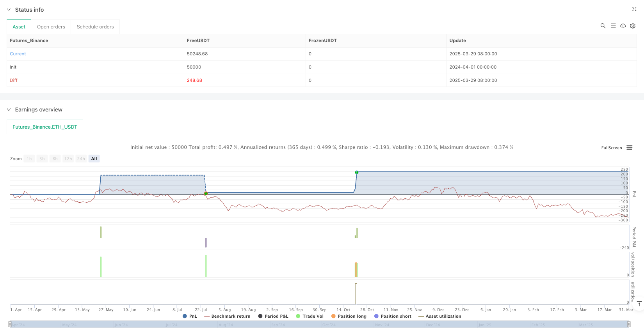Viewport: 644px width, 329px height.
Task: Toggle Trade Vol legend item
Action: [310, 316]
